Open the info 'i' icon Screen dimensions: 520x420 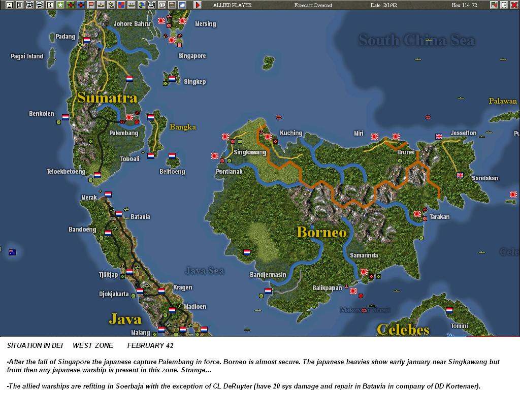coord(50,5)
